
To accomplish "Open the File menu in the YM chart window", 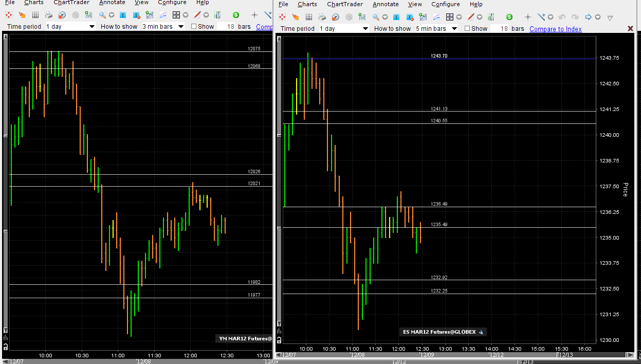I will (x=9, y=3).
